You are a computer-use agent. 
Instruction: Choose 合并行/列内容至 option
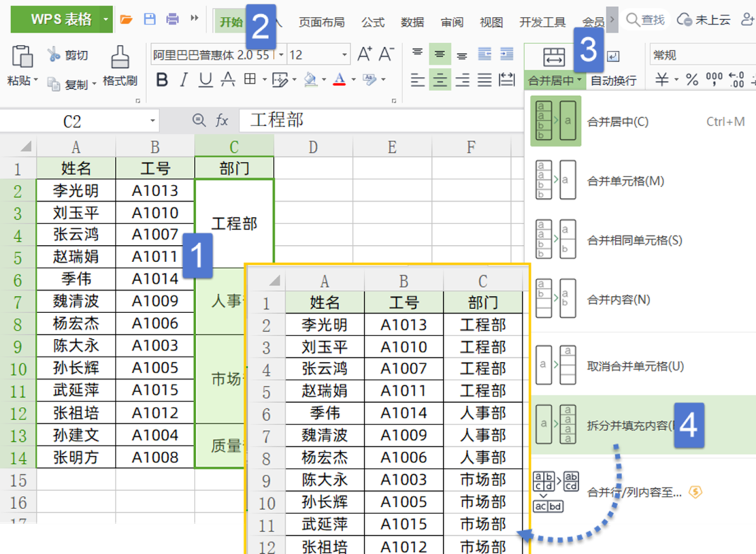pyautogui.click(x=640, y=492)
